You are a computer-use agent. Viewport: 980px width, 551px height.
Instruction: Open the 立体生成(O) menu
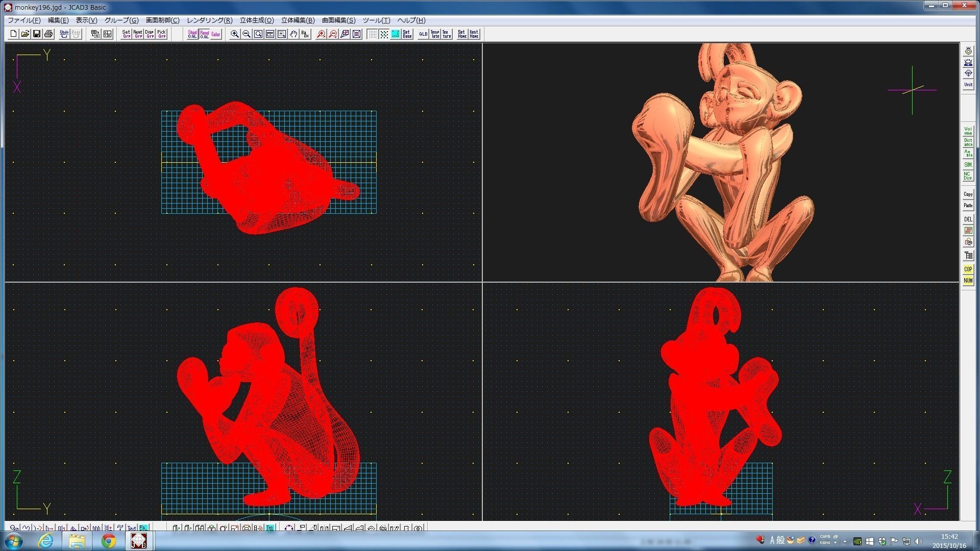click(257, 20)
